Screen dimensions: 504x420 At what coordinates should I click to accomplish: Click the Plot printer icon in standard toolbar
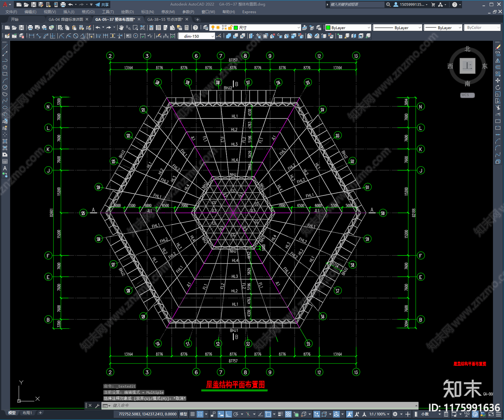coord(31,28)
